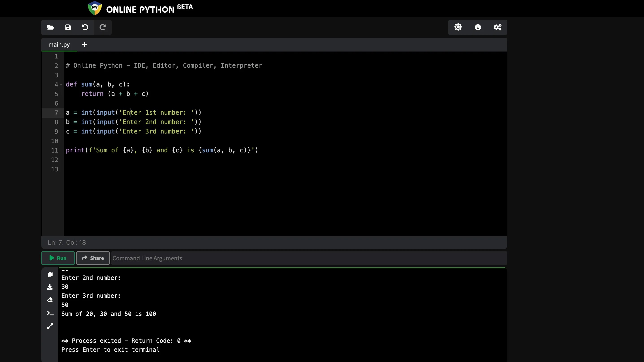Open the interactive console prompt icon
Image resolution: width=644 pixels, height=362 pixels.
coord(50,313)
